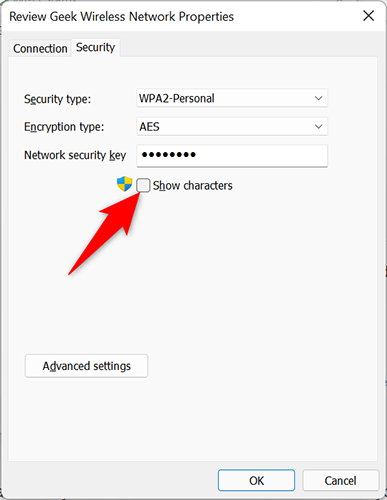Dismiss the dialog with Cancel
This screenshot has width=387, height=500.
coord(340,480)
